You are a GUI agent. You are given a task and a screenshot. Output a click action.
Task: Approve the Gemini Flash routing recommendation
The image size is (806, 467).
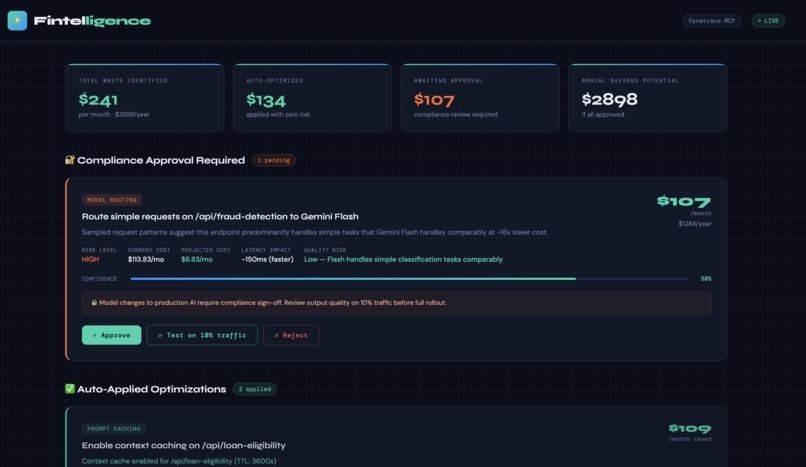click(111, 335)
